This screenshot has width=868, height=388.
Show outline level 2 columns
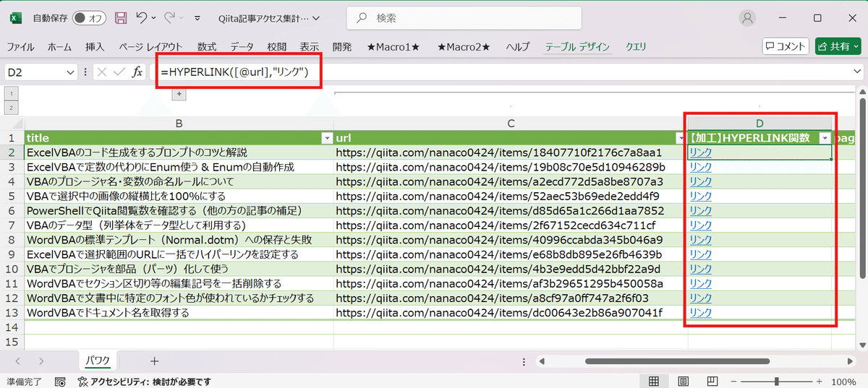coord(12,108)
